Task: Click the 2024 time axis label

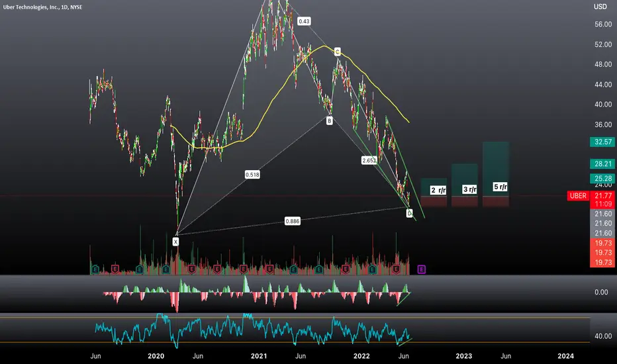Action: [x=565, y=356]
